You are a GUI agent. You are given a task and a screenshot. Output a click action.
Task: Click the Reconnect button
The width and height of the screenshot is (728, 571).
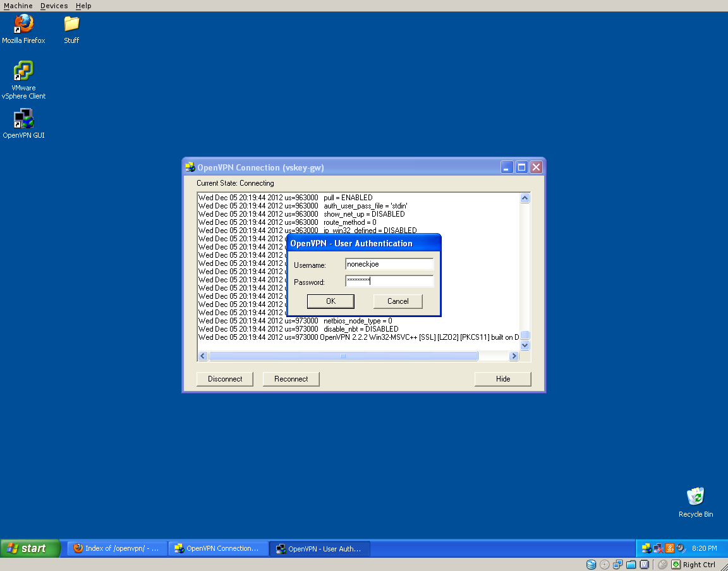pyautogui.click(x=291, y=379)
